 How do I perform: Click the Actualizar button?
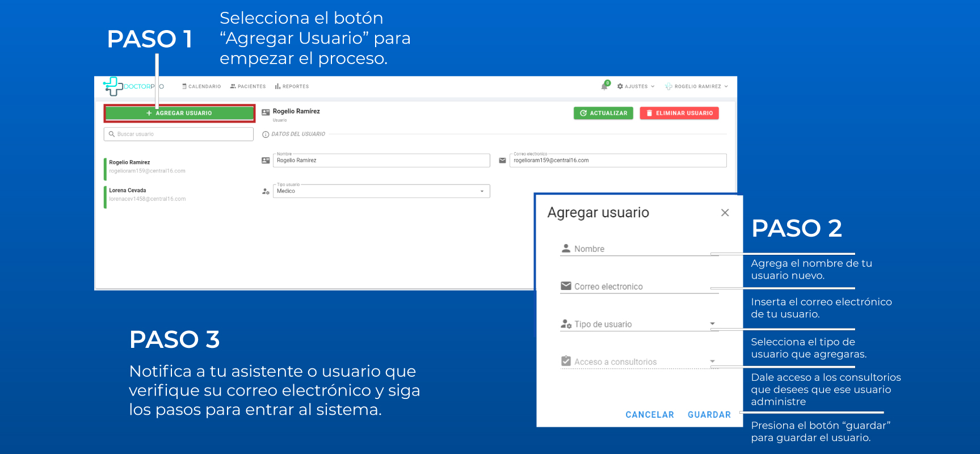pyautogui.click(x=603, y=113)
